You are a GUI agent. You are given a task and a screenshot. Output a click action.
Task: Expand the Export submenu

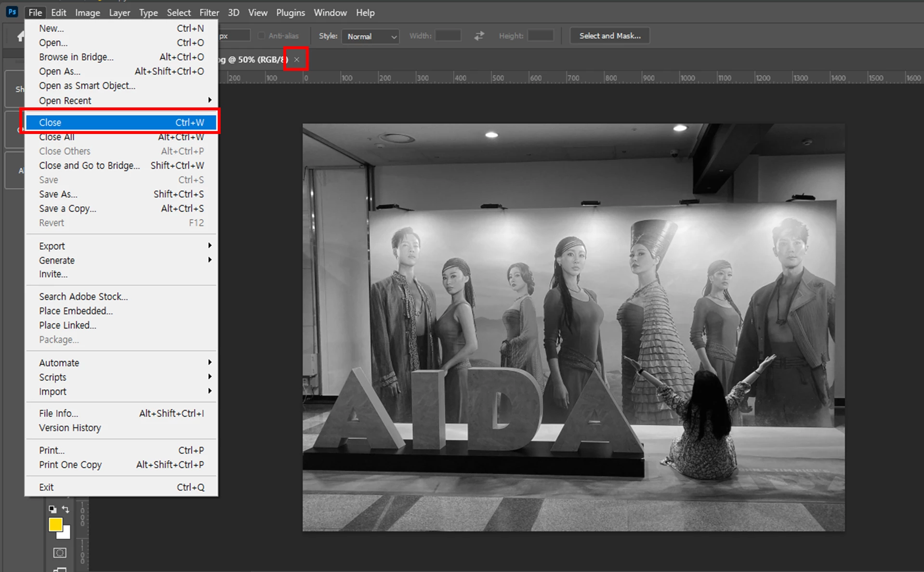point(121,246)
